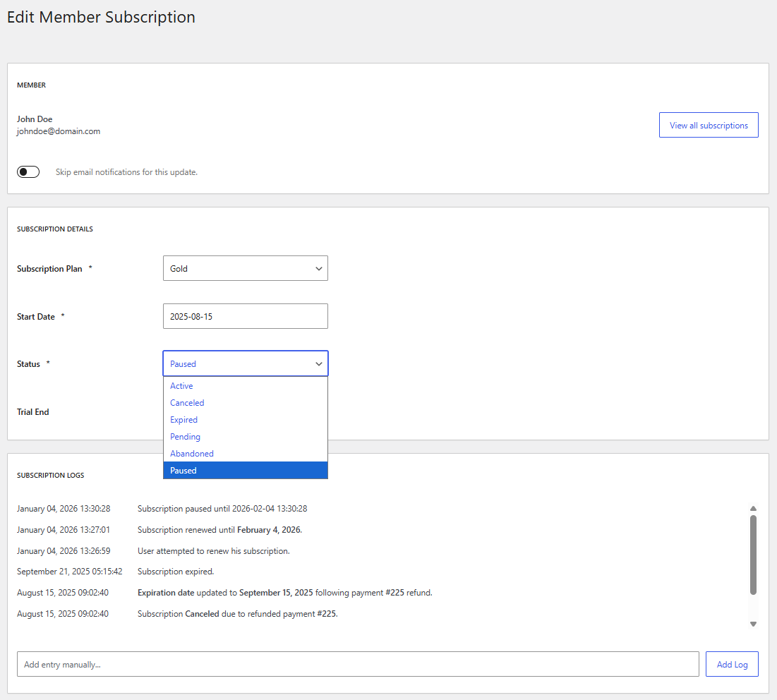Click the Subscription Plan field showing Gold
Viewport: 777px width, 700px height.
[245, 268]
